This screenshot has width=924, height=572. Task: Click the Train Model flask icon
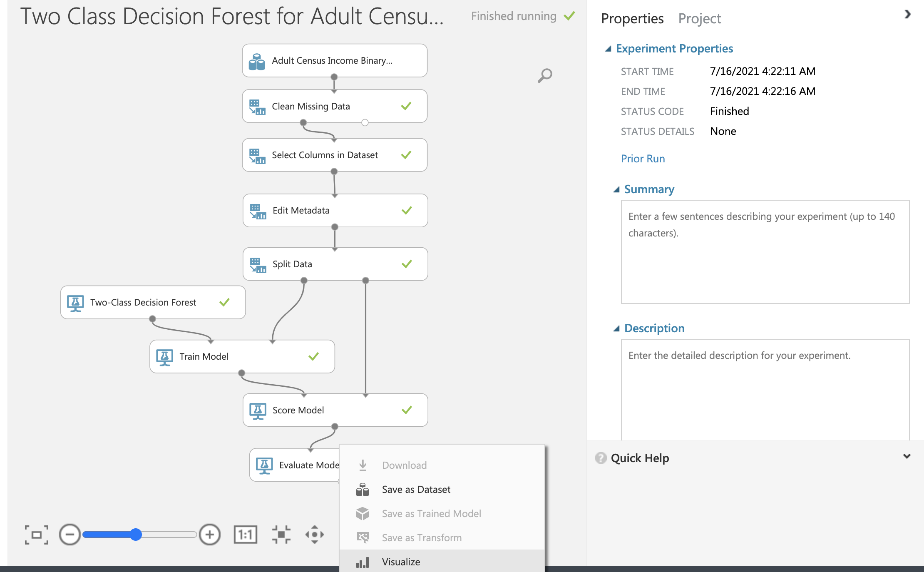click(x=164, y=356)
